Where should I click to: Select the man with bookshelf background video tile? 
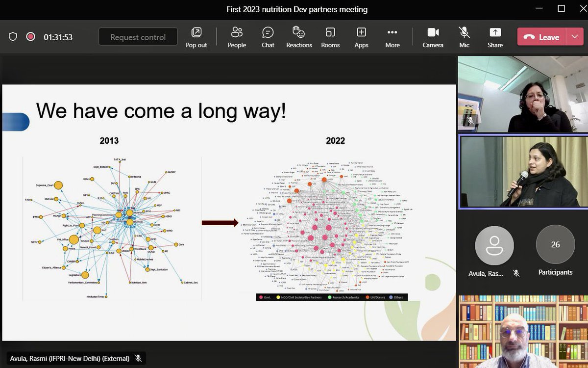tap(523, 332)
